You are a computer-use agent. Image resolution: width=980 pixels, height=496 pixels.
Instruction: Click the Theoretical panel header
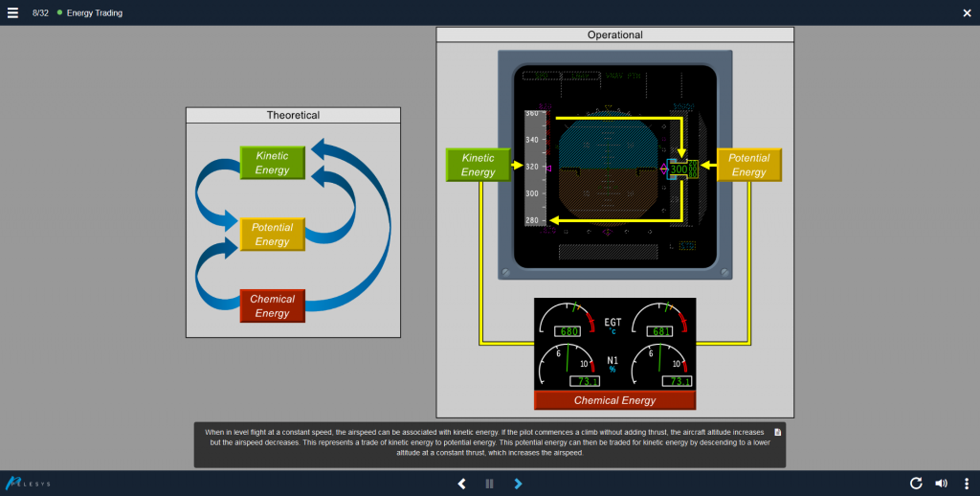pyautogui.click(x=293, y=115)
